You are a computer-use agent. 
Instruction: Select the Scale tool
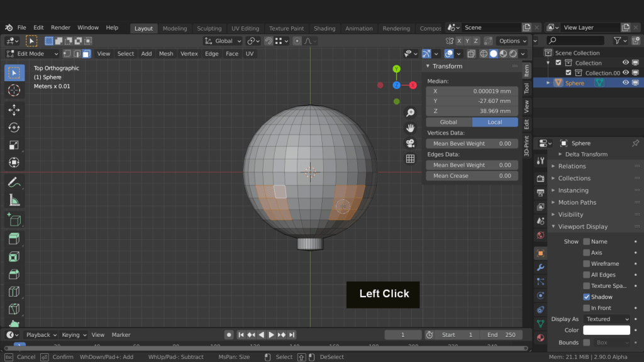coord(14,145)
